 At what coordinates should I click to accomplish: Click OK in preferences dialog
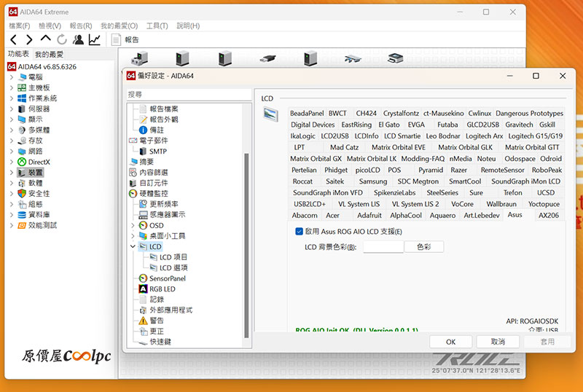pyautogui.click(x=450, y=342)
